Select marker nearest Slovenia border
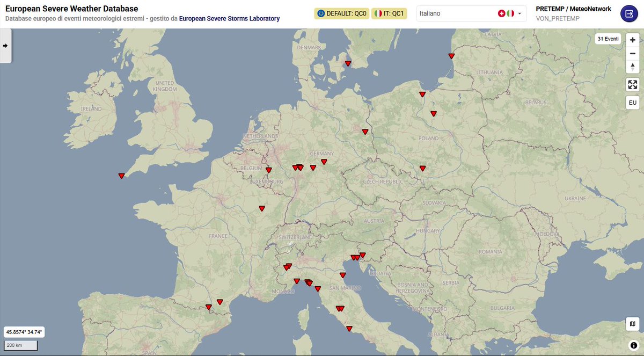 pos(363,255)
